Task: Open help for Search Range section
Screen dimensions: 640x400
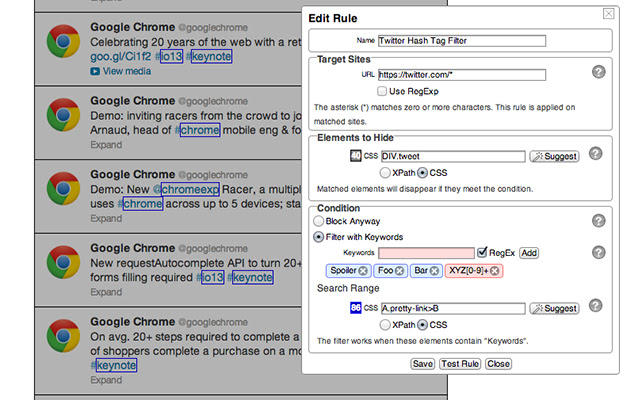Action: click(x=596, y=305)
